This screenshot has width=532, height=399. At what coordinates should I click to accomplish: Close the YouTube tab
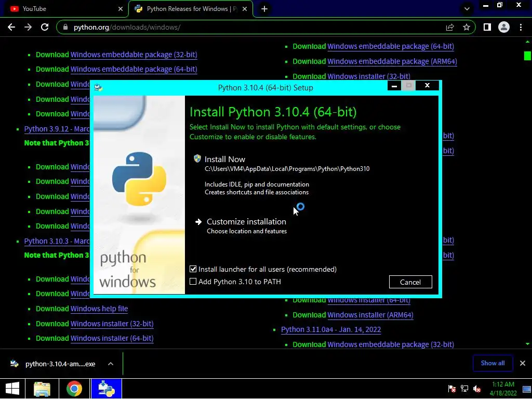(121, 9)
